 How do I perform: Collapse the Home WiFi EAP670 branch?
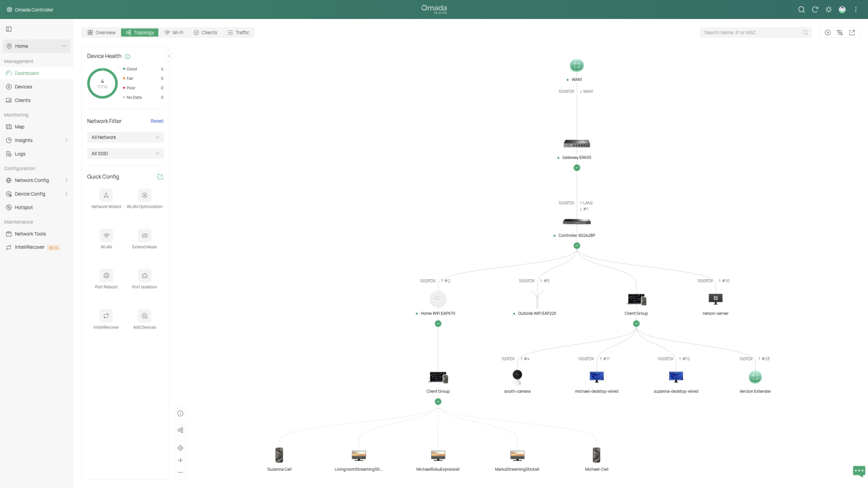click(438, 324)
